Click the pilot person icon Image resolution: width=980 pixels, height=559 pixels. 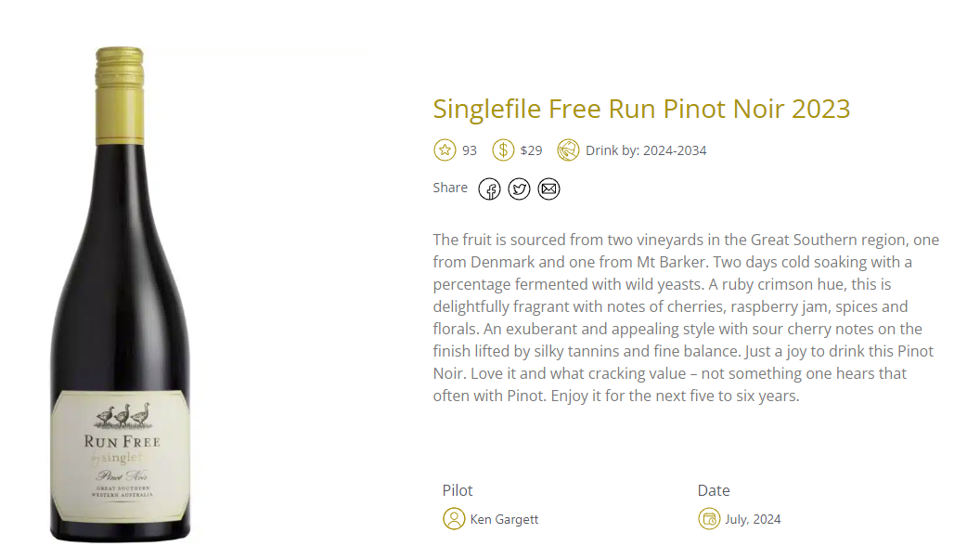[x=454, y=519]
